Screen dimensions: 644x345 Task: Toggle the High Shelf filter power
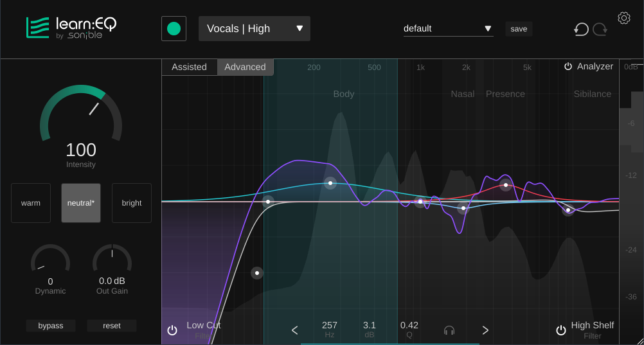(x=561, y=330)
